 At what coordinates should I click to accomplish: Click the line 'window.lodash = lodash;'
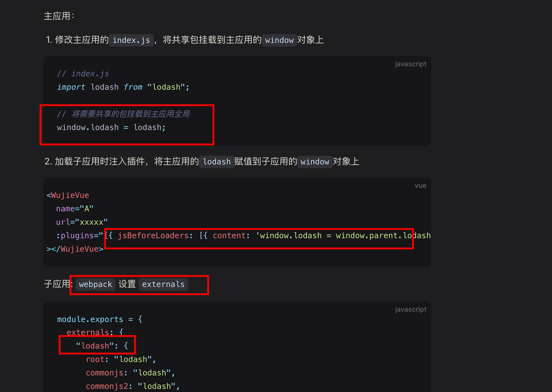click(x=111, y=128)
